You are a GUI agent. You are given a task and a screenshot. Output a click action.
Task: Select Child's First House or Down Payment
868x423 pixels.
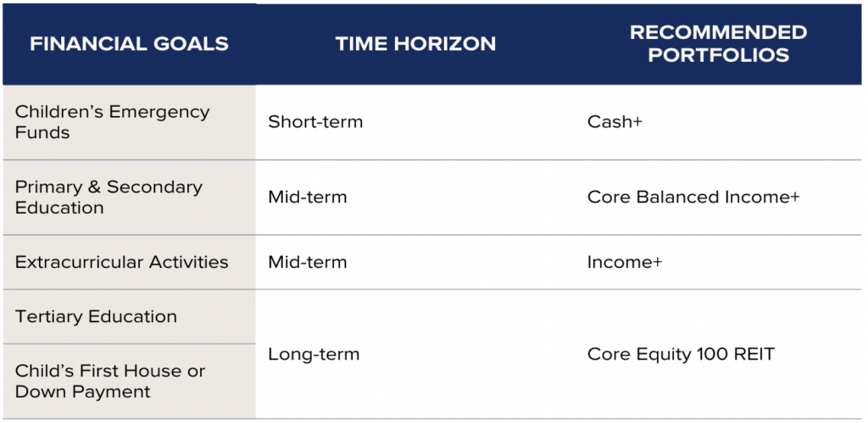click(129, 381)
